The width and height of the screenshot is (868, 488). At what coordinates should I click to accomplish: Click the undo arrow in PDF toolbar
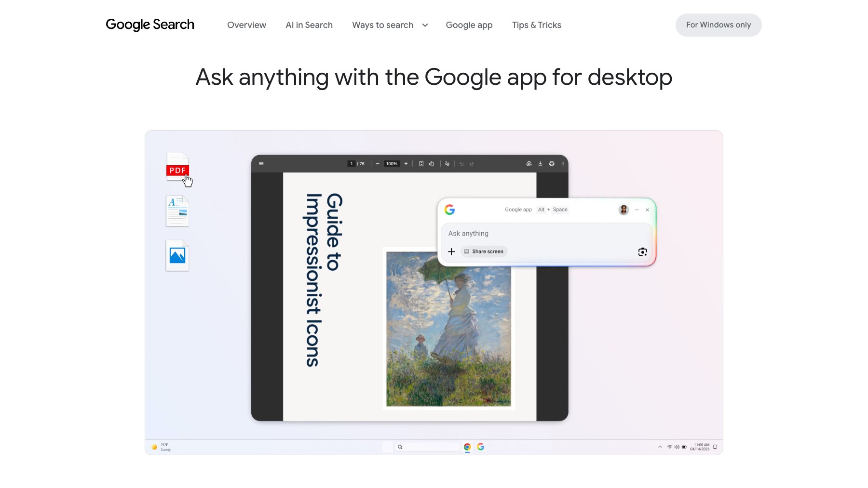[x=461, y=164]
